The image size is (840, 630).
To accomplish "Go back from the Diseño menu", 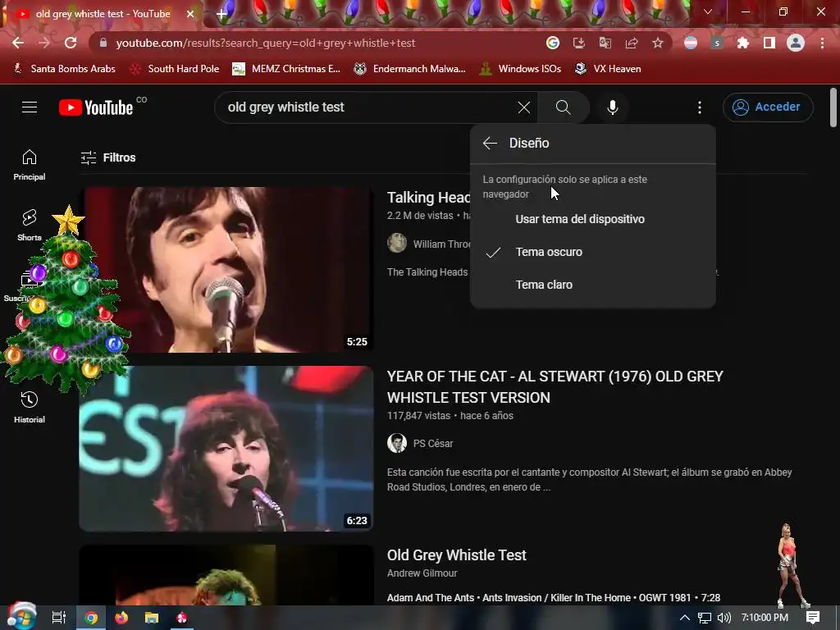I will tap(490, 143).
